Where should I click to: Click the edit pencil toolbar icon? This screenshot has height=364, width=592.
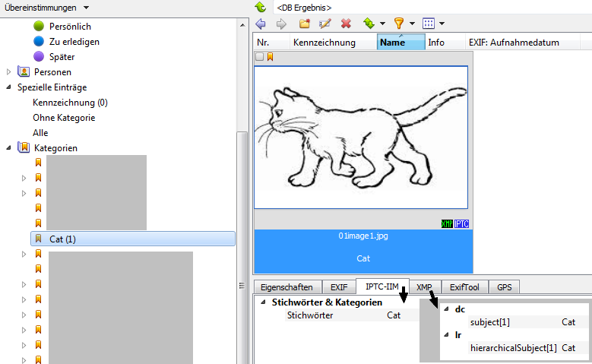[325, 24]
